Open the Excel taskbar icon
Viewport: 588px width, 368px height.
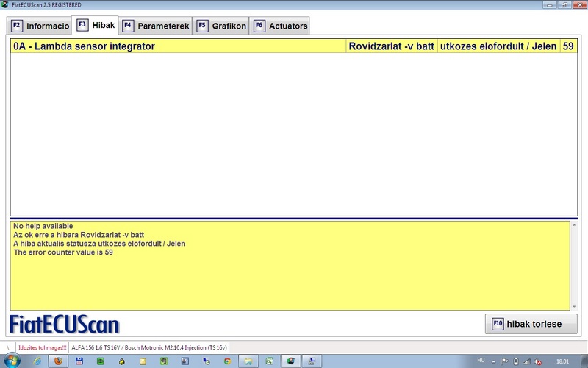click(x=270, y=361)
